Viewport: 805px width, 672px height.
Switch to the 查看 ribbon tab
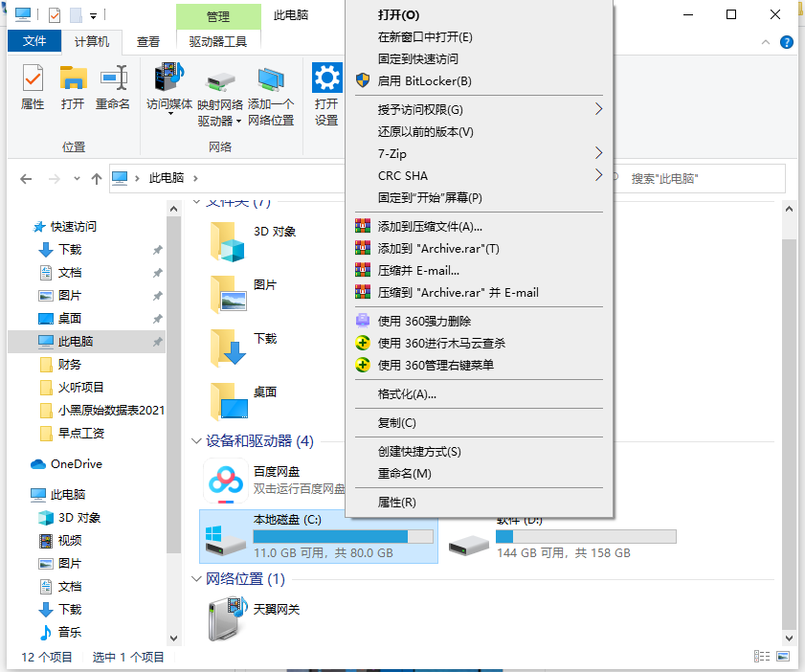tap(148, 42)
